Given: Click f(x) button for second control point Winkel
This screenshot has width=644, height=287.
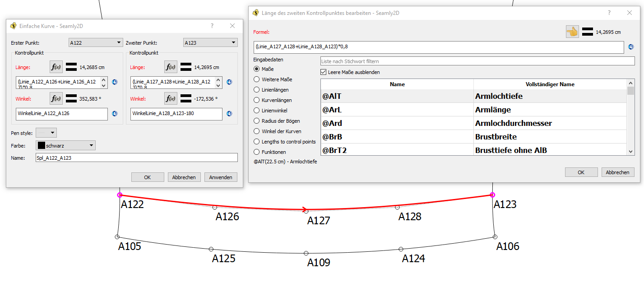Looking at the screenshot, I should [171, 98].
